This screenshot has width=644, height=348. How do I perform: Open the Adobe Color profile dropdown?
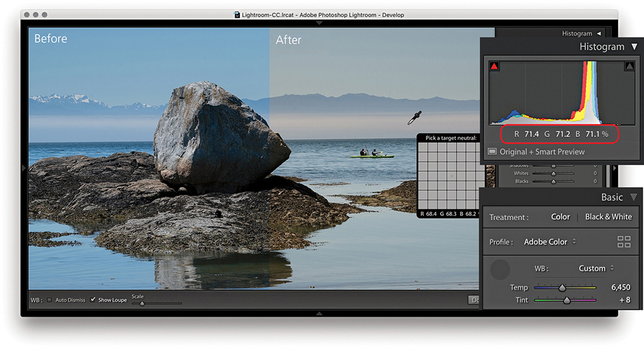pyautogui.click(x=550, y=242)
